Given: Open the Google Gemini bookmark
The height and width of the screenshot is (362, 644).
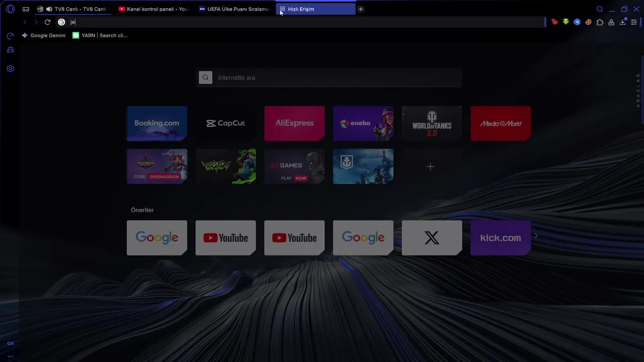Looking at the screenshot, I should click(x=43, y=35).
